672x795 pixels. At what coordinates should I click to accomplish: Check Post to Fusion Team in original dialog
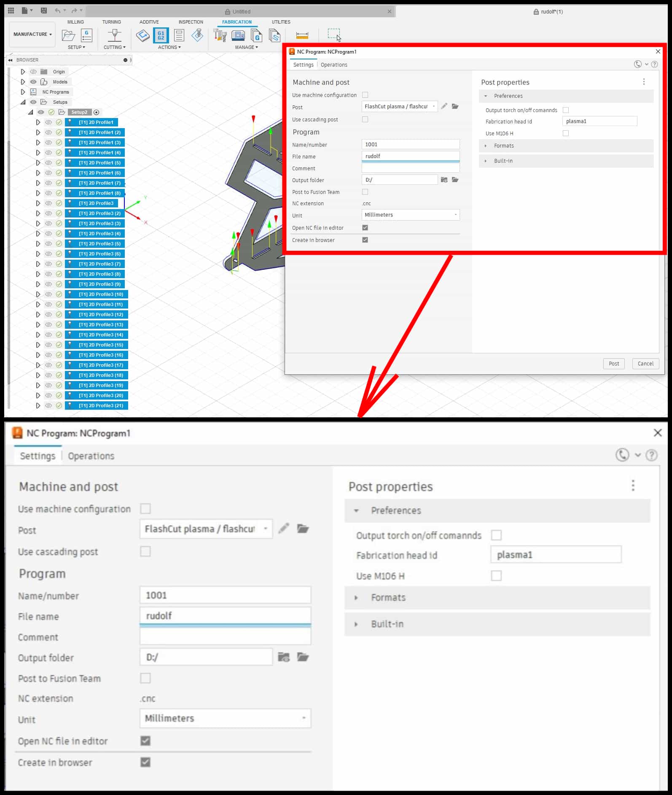point(365,192)
